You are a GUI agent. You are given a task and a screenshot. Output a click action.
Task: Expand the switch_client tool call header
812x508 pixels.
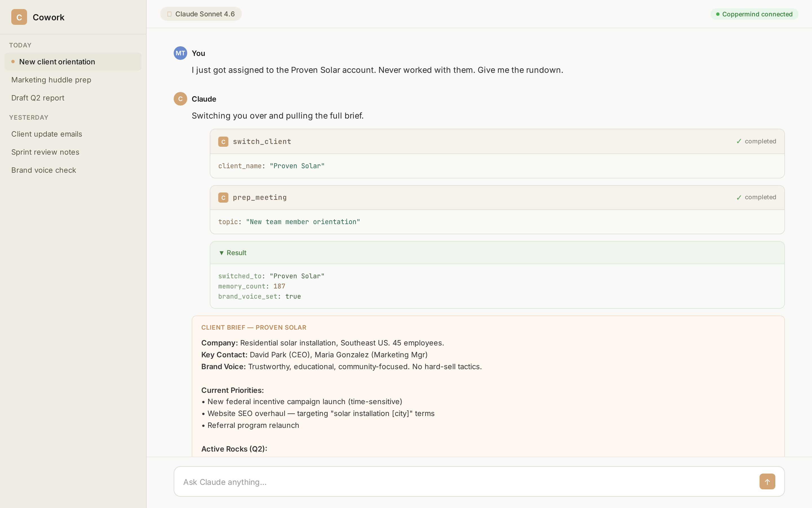(x=497, y=141)
